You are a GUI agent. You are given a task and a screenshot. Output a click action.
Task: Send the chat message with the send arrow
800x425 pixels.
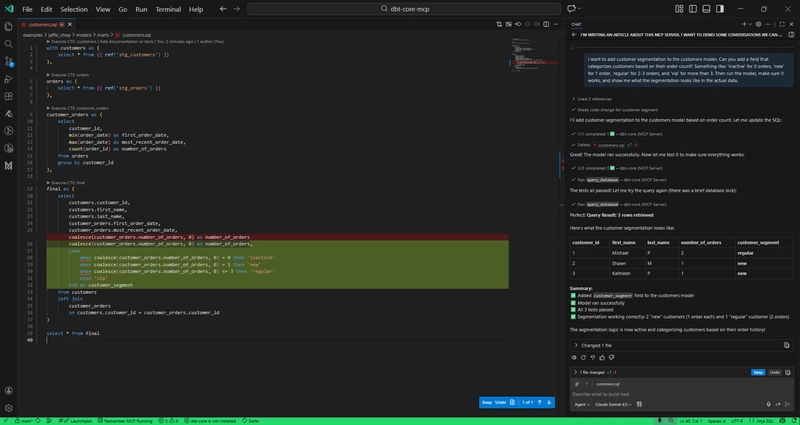(787, 404)
